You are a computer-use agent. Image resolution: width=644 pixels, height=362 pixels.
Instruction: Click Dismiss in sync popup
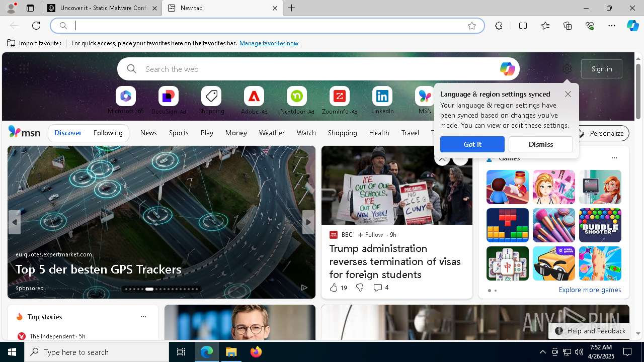(541, 144)
